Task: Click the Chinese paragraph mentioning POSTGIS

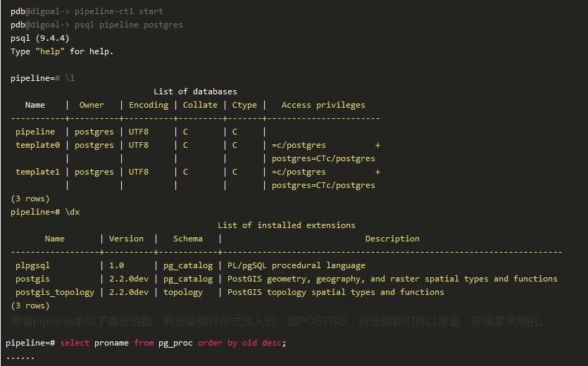Action: [x=278, y=322]
